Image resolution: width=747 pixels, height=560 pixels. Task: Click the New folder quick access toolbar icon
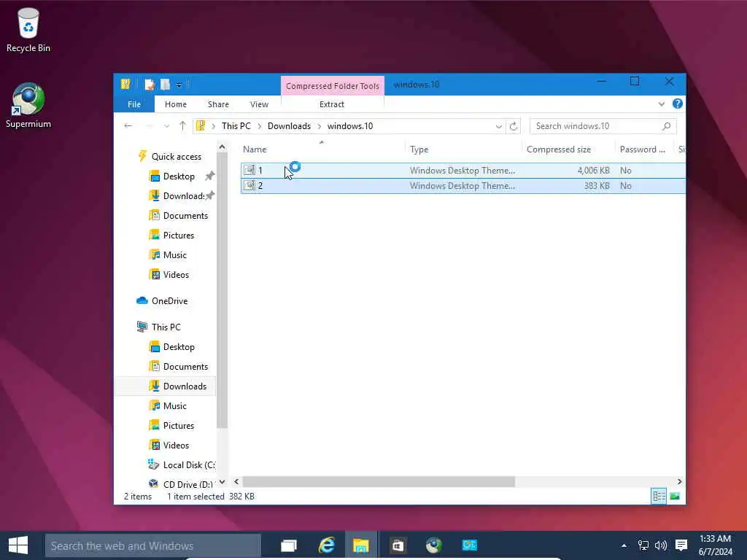pos(165,85)
